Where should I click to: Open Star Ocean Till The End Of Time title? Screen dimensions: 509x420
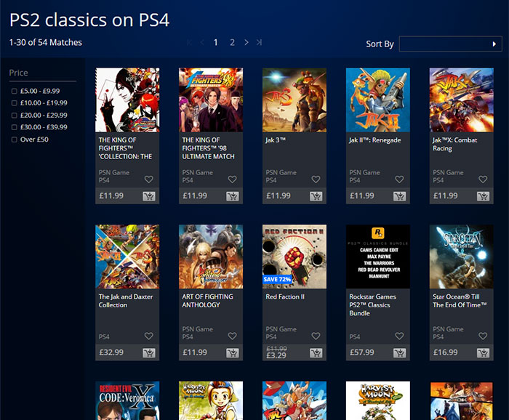(460, 301)
